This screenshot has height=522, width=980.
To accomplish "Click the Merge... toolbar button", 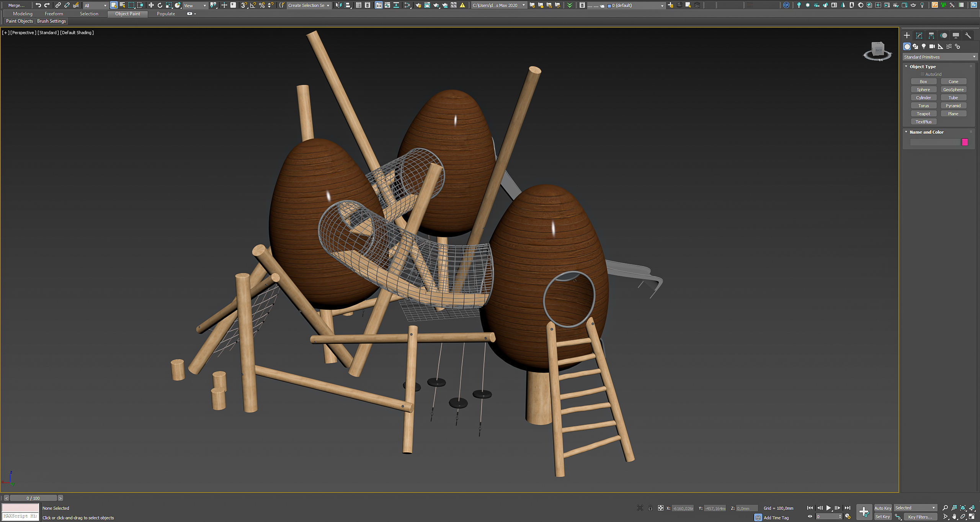I will coord(16,5).
